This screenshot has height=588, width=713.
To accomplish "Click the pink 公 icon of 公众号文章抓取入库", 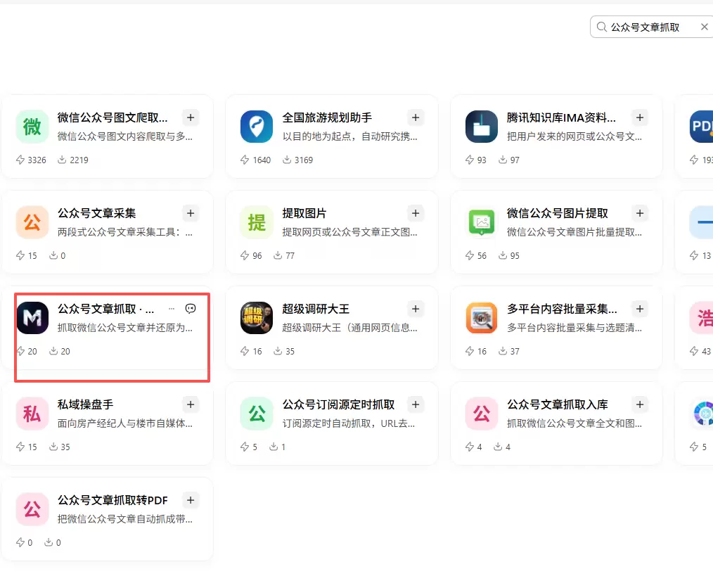I will click(x=482, y=414).
